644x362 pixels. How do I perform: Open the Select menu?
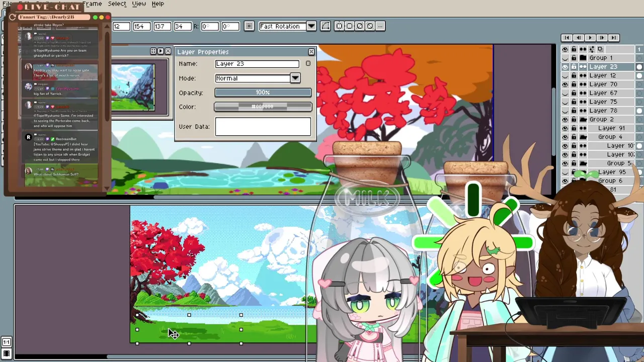[x=117, y=4]
